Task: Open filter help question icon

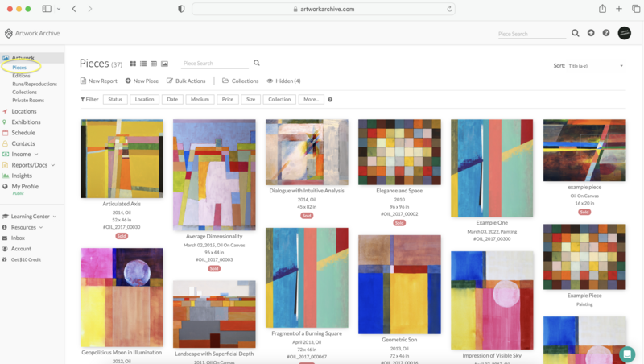Action: [330, 99]
